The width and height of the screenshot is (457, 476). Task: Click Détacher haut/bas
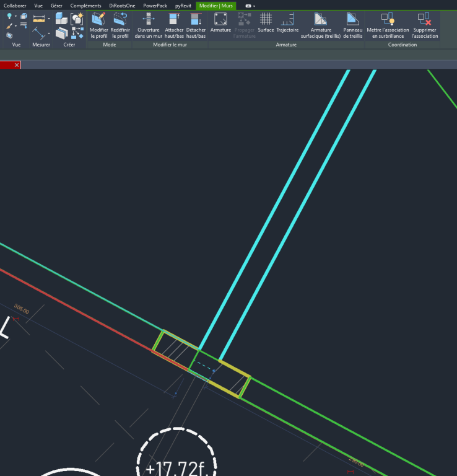click(x=196, y=25)
